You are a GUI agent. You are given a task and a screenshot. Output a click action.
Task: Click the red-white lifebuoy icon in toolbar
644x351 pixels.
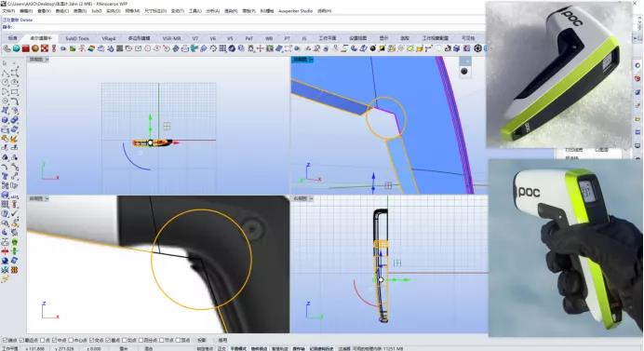[x=45, y=48]
